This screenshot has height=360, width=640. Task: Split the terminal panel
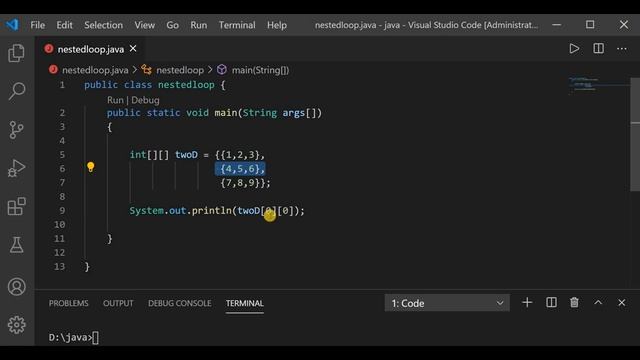551,302
